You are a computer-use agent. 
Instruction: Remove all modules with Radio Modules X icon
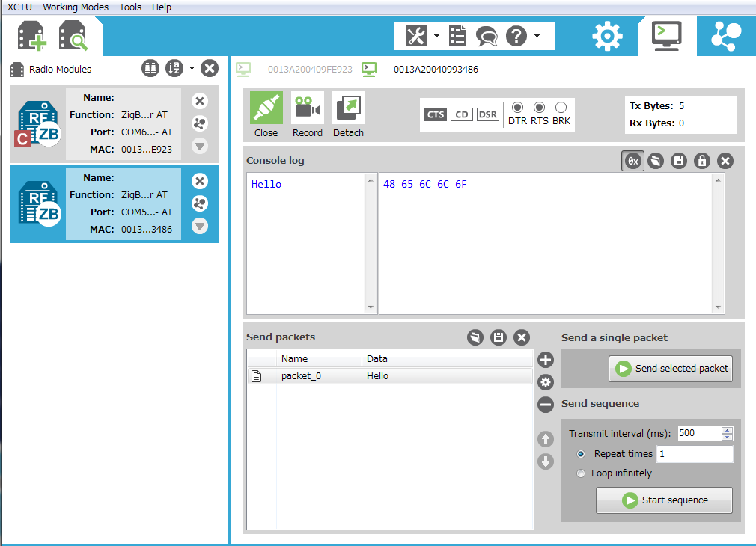pyautogui.click(x=210, y=68)
